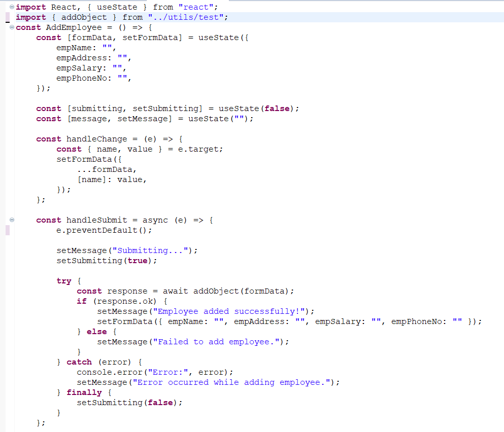The width and height of the screenshot is (504, 432).
Task: Click setSubmitting in the state declaration
Action: [x=165, y=109]
